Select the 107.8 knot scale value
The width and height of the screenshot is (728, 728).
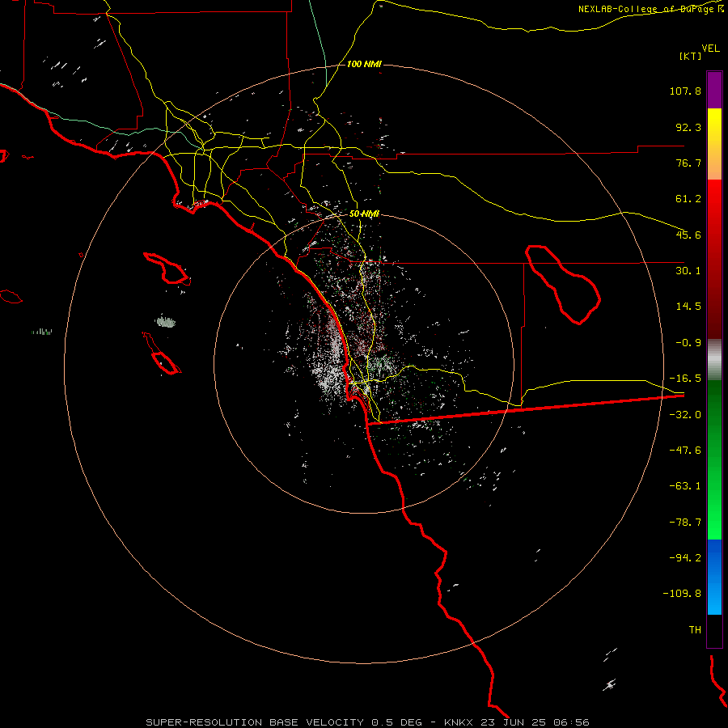[685, 91]
